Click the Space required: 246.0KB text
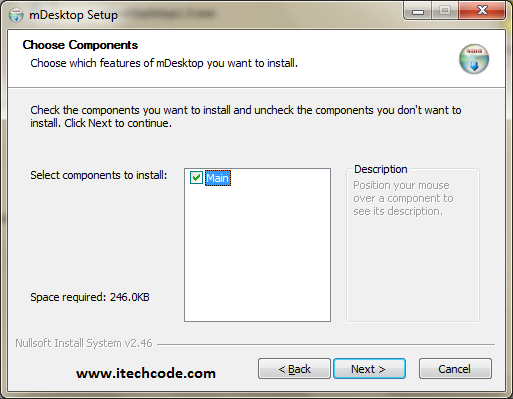This screenshot has height=399, width=513. [90, 297]
